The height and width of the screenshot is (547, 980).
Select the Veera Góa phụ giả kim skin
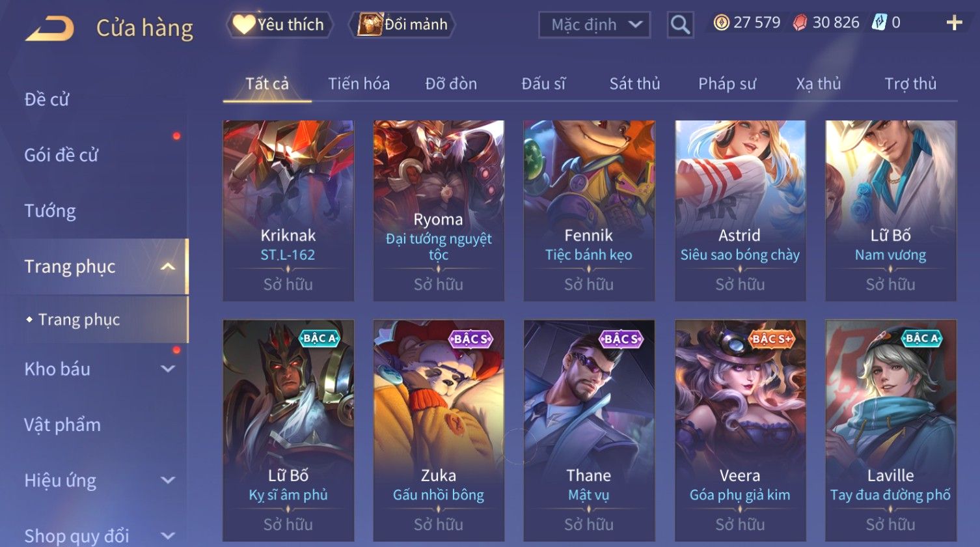pyautogui.click(x=740, y=430)
